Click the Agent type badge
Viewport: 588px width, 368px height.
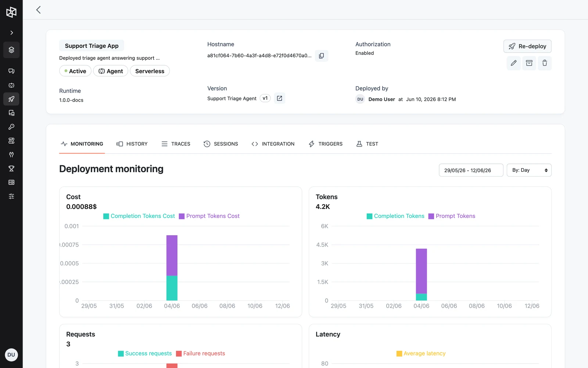tap(111, 71)
